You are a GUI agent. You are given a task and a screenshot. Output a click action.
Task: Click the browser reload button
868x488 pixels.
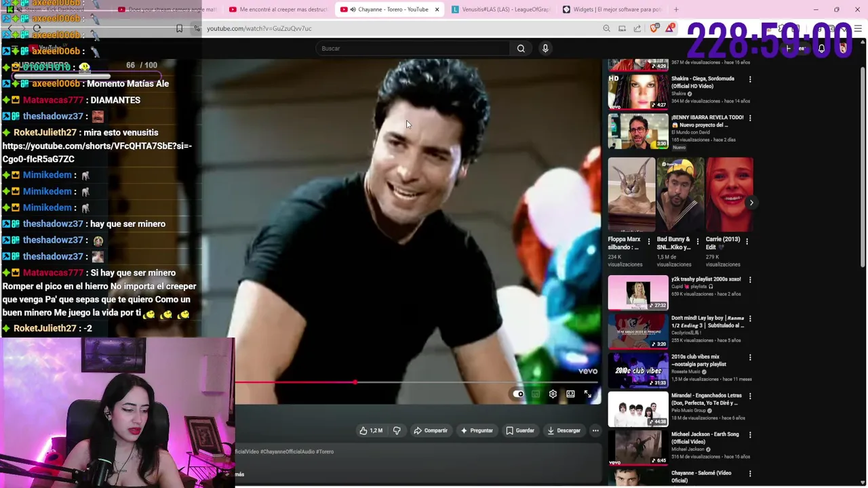pos(37,28)
